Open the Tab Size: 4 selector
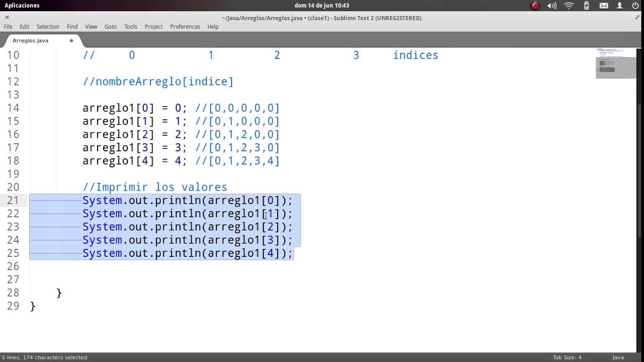 point(567,357)
